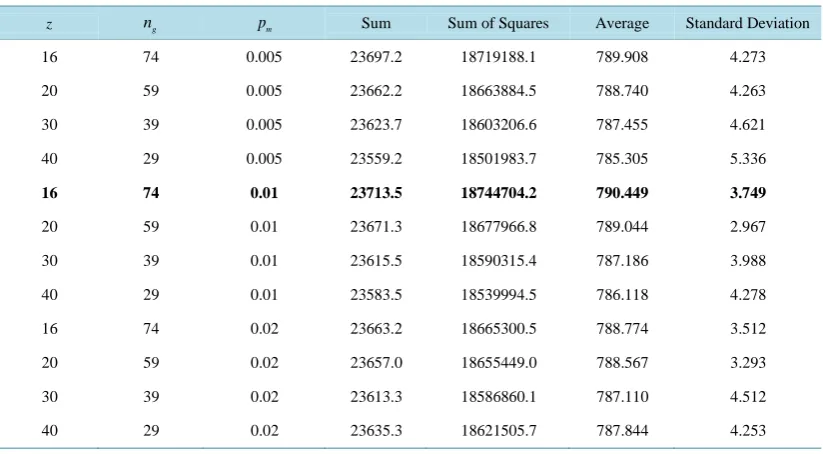
Task: Select average value 786.118
Action: click(622, 294)
